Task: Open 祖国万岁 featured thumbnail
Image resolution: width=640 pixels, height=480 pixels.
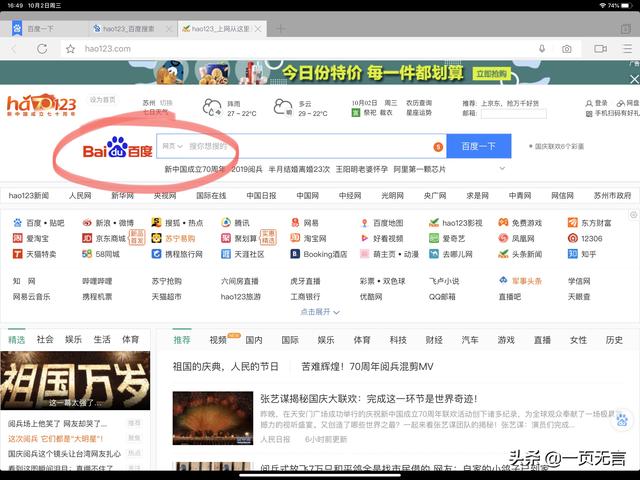Action: click(x=75, y=380)
